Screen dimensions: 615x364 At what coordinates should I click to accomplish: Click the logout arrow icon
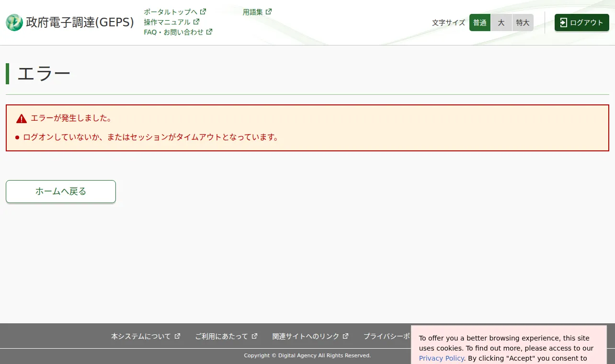pyautogui.click(x=564, y=23)
